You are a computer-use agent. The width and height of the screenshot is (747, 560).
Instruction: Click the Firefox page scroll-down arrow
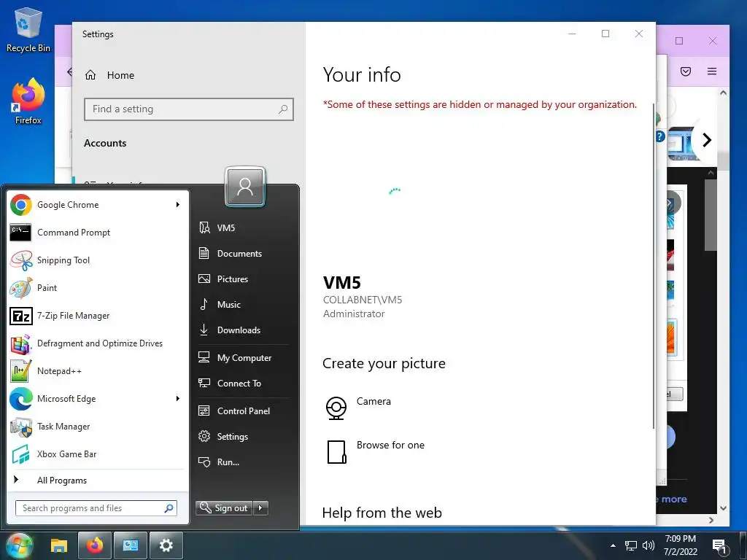[x=723, y=508]
